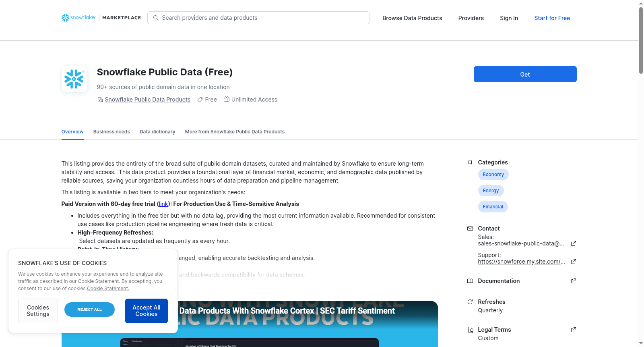
Task: Click the Contact envelope icon
Action: 470,229
